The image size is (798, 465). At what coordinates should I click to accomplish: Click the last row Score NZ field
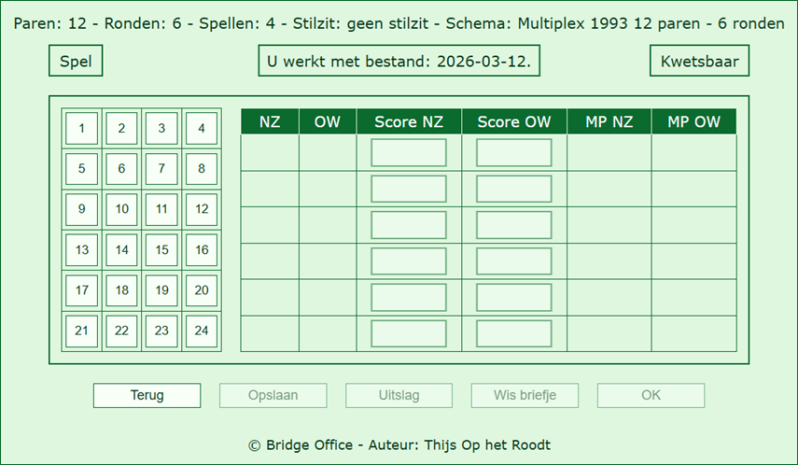pyautogui.click(x=409, y=333)
